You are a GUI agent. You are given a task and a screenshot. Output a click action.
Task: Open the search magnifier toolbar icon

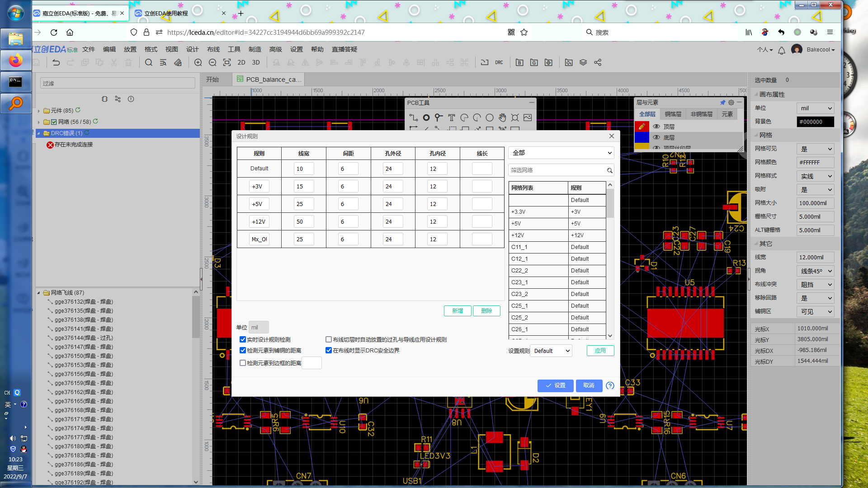point(149,62)
